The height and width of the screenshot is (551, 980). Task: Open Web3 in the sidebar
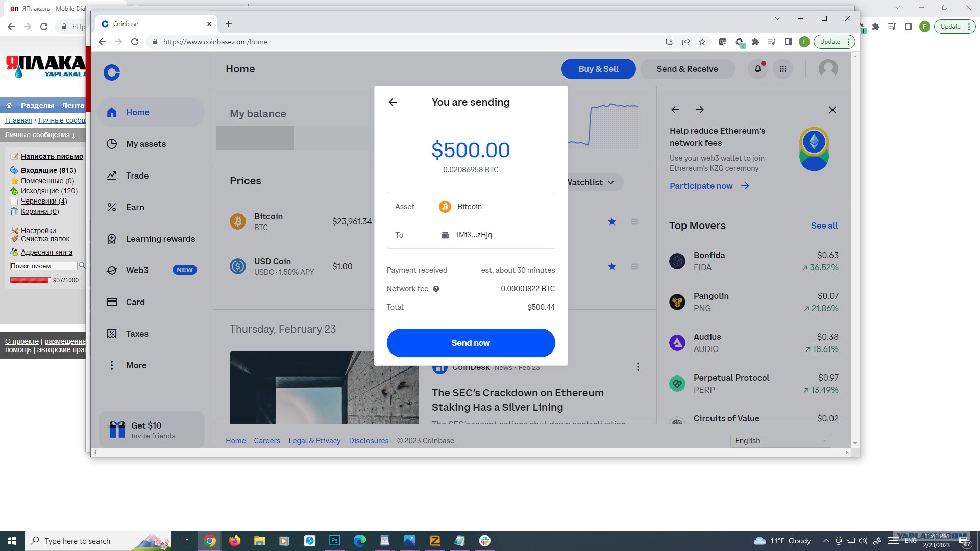tap(151, 270)
